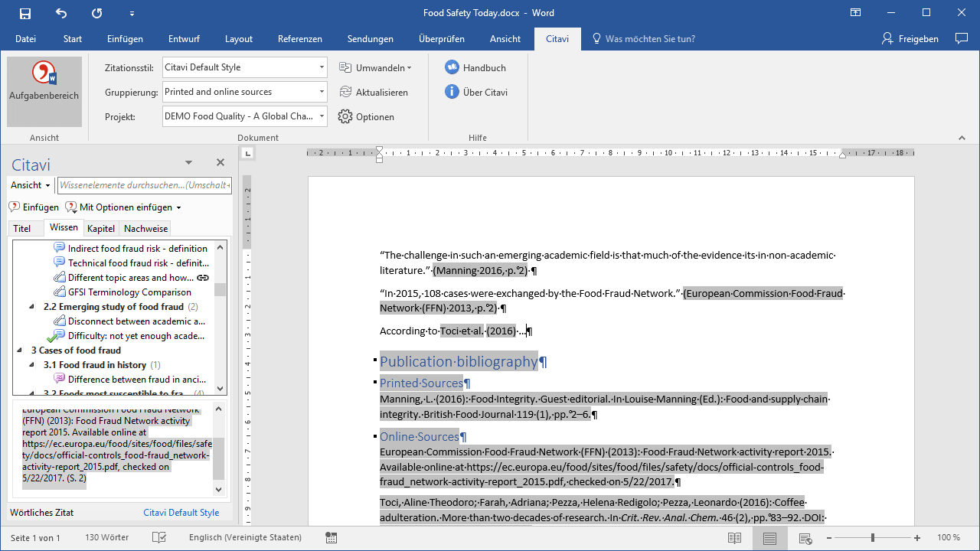This screenshot has height=551, width=980.
Task: Open Citavi Optionen gear settings
Action: click(x=345, y=117)
